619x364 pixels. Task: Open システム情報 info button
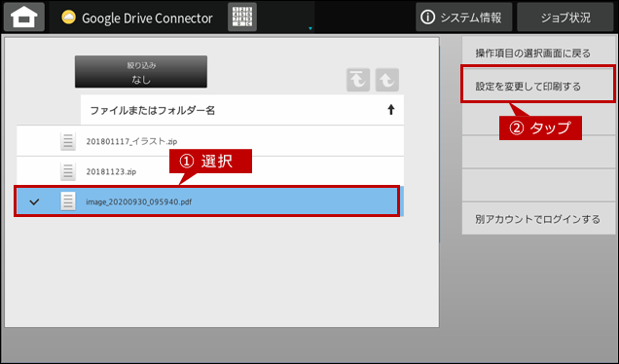[463, 17]
